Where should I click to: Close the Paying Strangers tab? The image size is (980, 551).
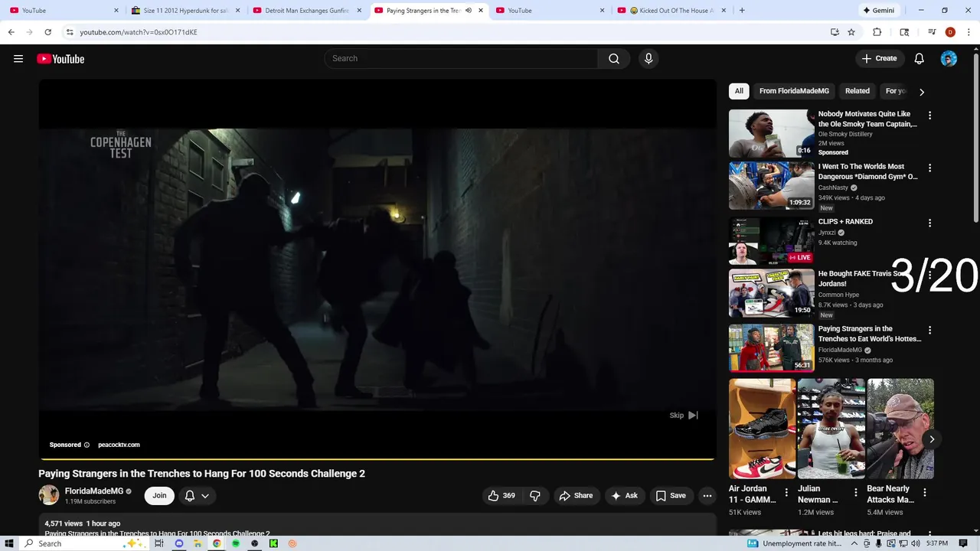(x=481, y=11)
